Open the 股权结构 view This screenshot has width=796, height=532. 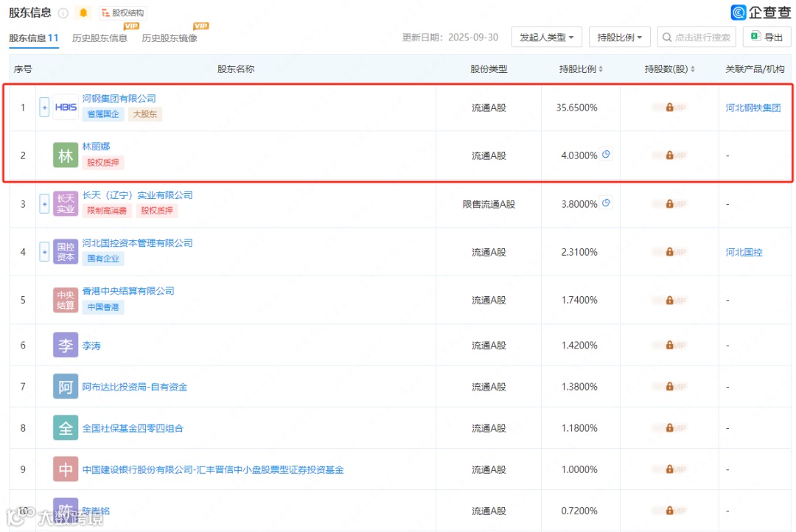(123, 13)
